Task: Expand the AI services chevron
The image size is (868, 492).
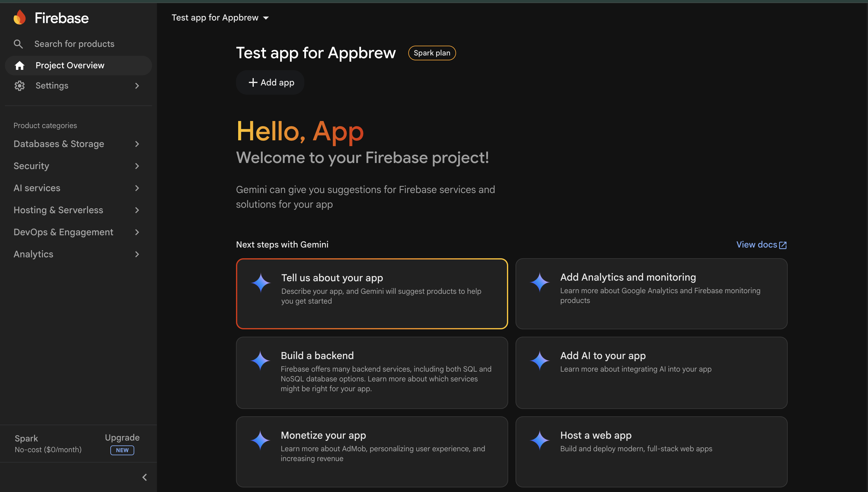Action: pos(137,188)
